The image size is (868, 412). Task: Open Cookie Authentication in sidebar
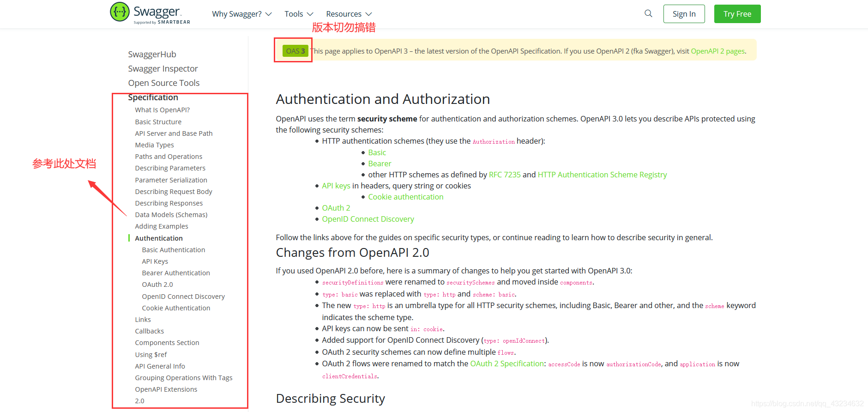pyautogui.click(x=176, y=308)
